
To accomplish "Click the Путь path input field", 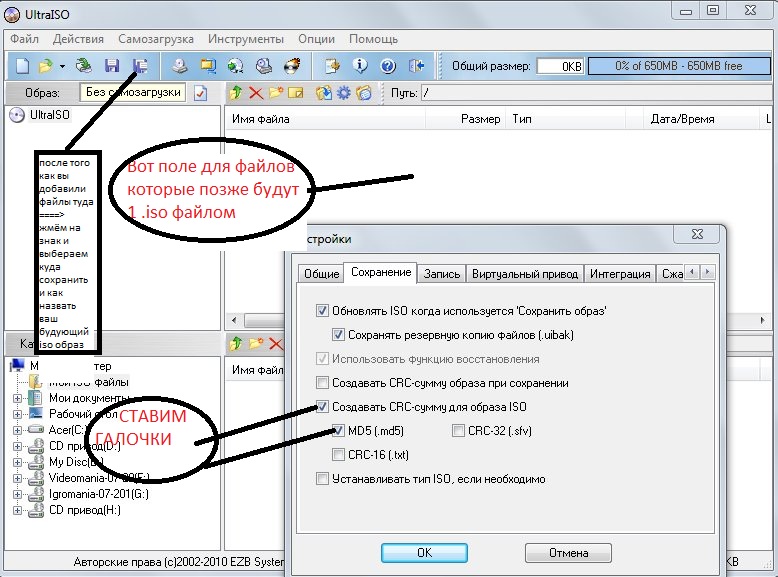I will pyautogui.click(x=598, y=93).
